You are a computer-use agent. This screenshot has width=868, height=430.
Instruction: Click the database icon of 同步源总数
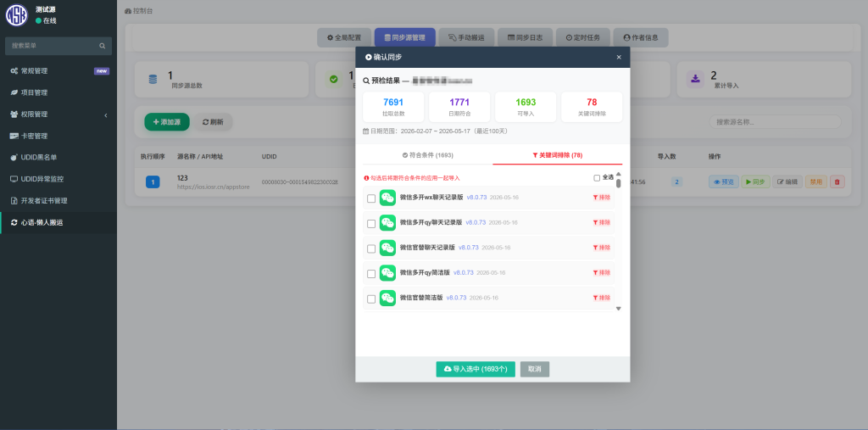(x=153, y=79)
